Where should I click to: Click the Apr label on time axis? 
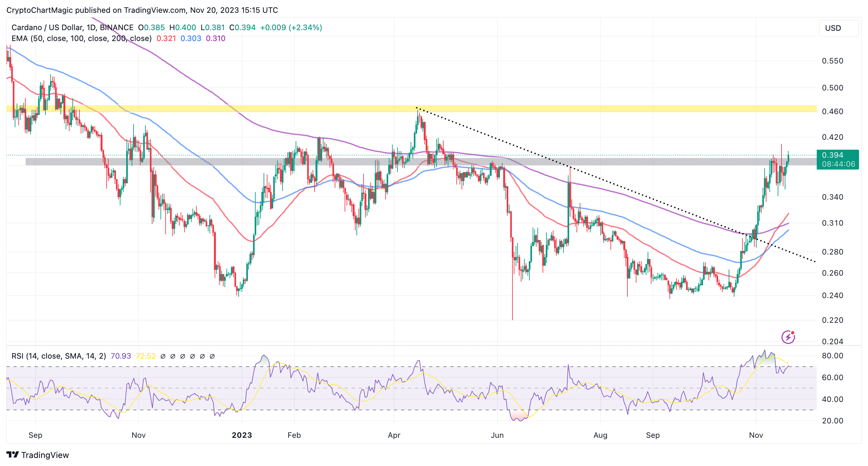[x=394, y=435]
